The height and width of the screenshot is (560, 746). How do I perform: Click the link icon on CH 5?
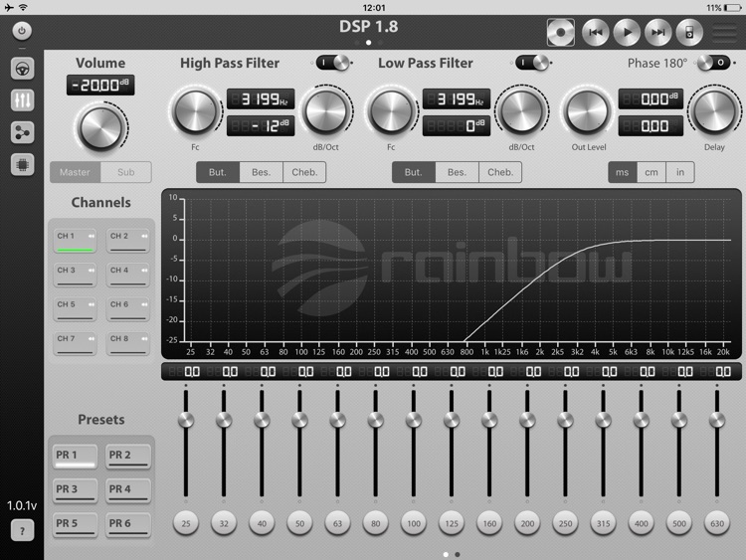click(92, 304)
